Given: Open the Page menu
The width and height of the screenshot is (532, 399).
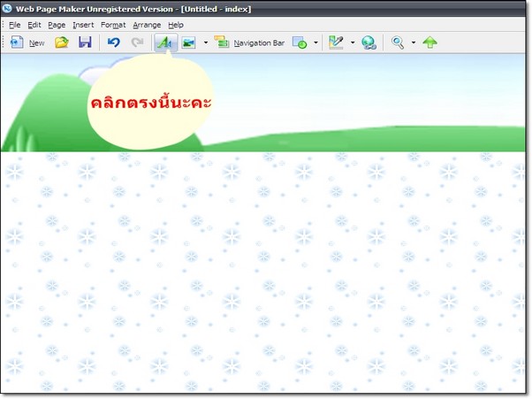Looking at the screenshot, I should click(x=57, y=25).
